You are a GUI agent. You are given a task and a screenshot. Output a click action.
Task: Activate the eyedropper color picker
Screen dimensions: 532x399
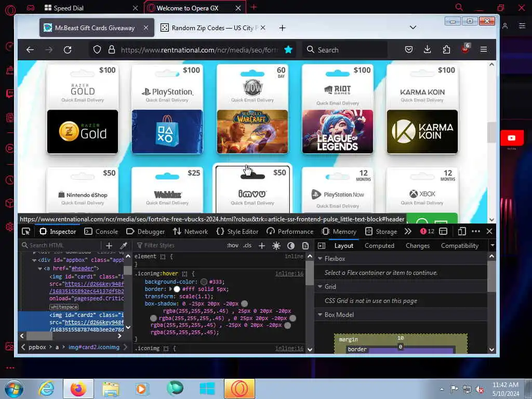pos(124,245)
